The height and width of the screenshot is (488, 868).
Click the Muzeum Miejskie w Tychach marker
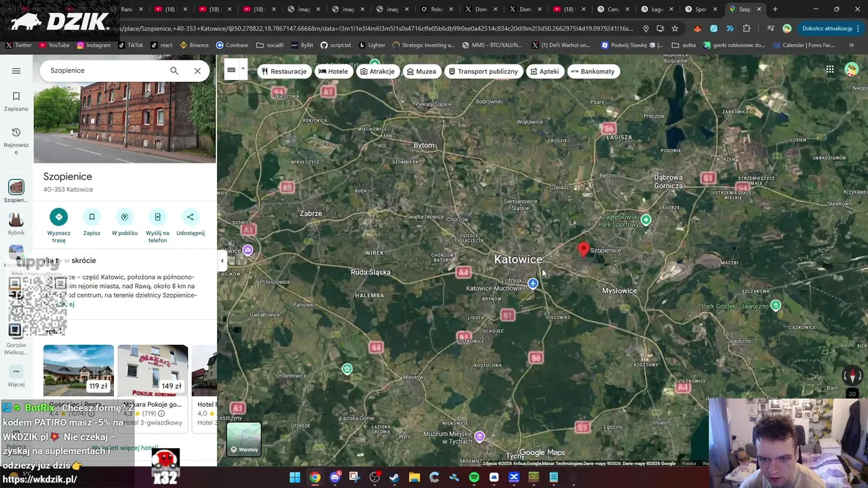pos(480,436)
